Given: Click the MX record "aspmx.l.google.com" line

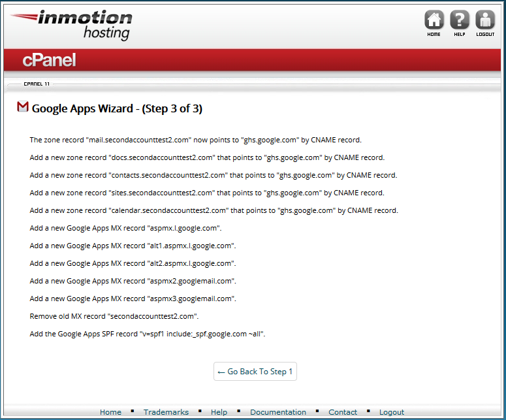Looking at the screenshot, I should coord(125,228).
